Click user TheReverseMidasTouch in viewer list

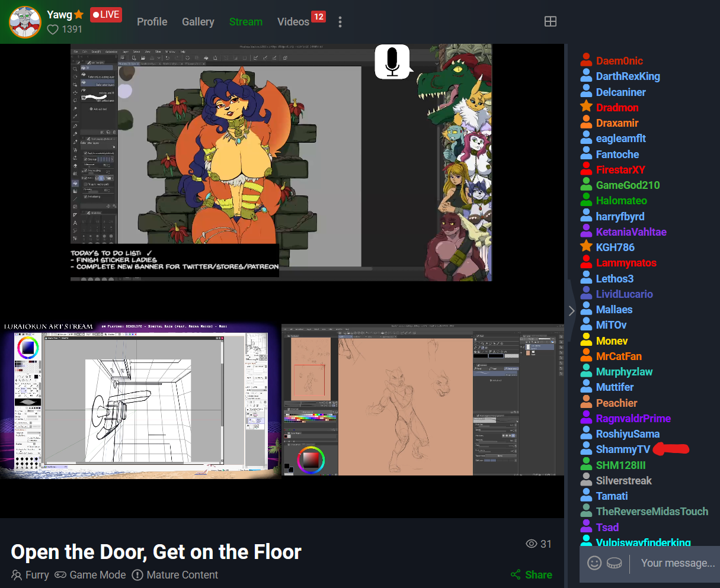click(652, 512)
